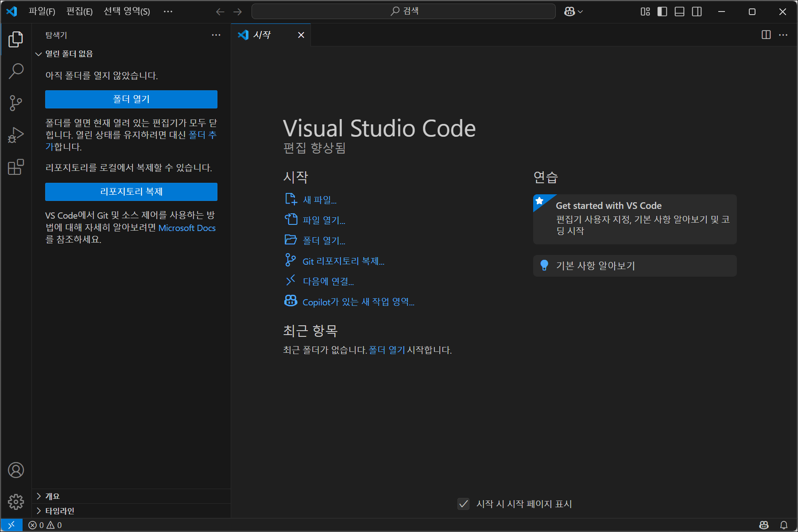Open the Source Control view icon
This screenshot has width=798, height=532.
[x=16, y=103]
